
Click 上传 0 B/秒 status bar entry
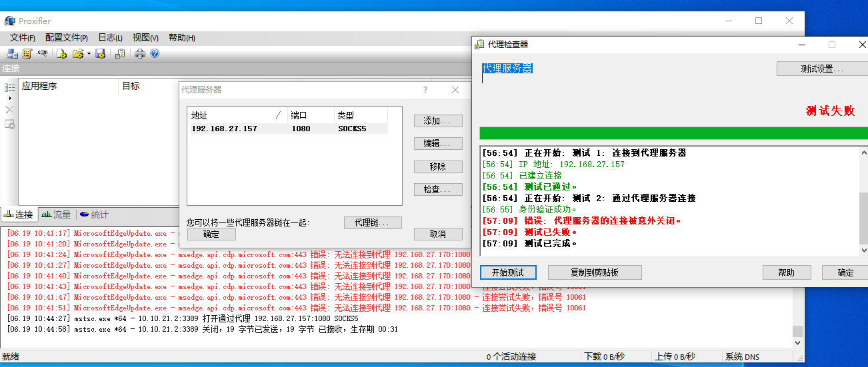[676, 357]
